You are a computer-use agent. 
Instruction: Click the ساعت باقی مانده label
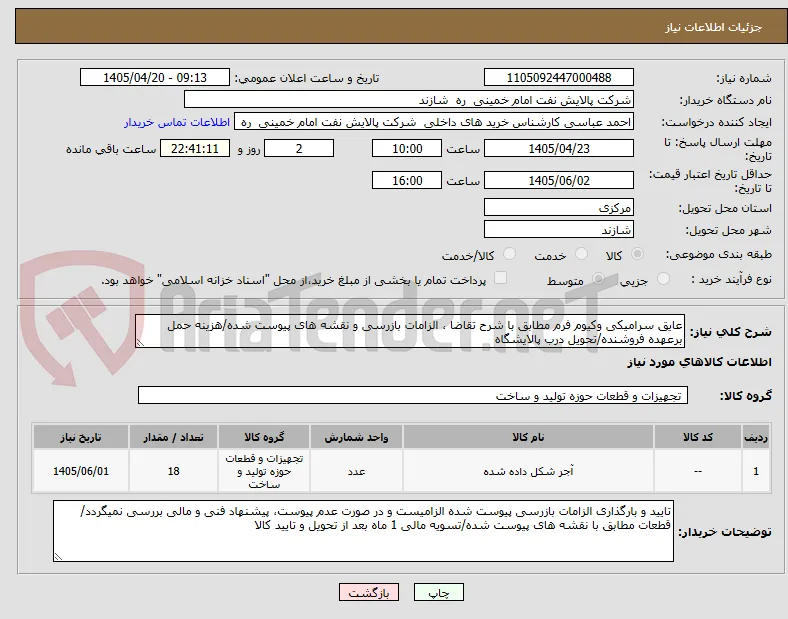tap(111, 149)
